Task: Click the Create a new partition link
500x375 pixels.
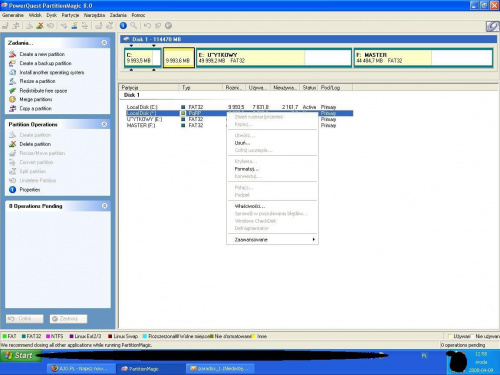Action: click(x=42, y=54)
